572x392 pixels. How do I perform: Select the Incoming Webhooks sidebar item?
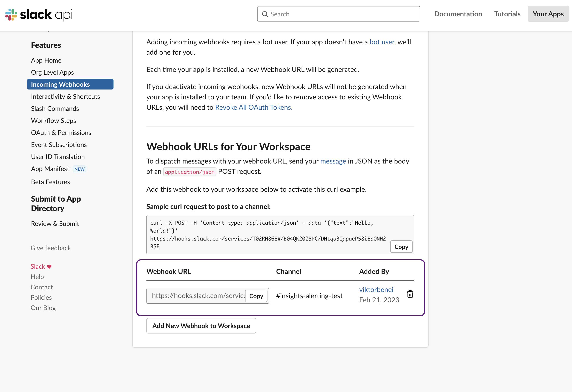click(x=70, y=84)
